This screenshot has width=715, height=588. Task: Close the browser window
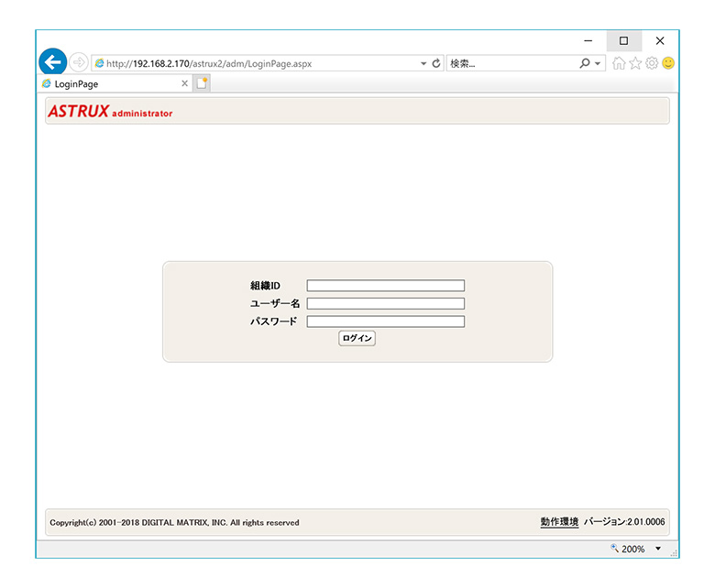tap(660, 41)
